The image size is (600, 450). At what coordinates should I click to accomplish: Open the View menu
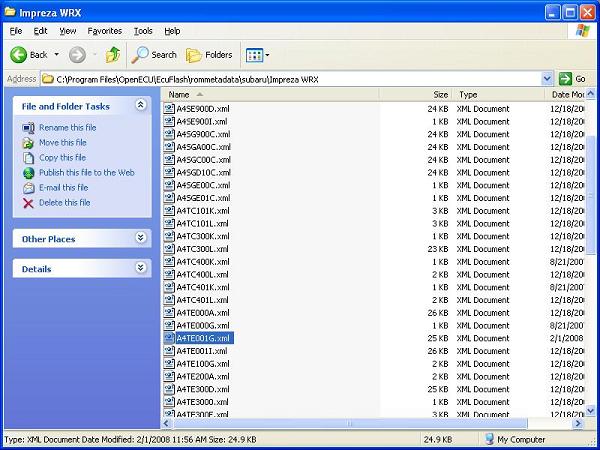coord(68,31)
